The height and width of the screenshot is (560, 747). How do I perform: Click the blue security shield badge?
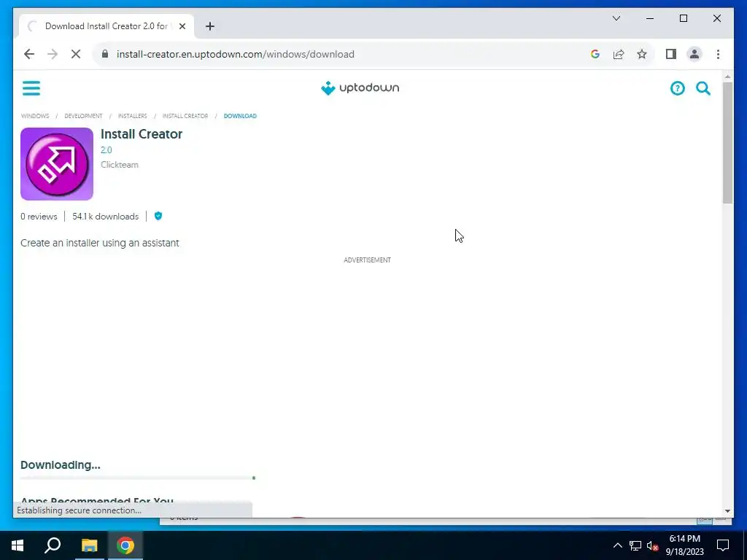[158, 216]
